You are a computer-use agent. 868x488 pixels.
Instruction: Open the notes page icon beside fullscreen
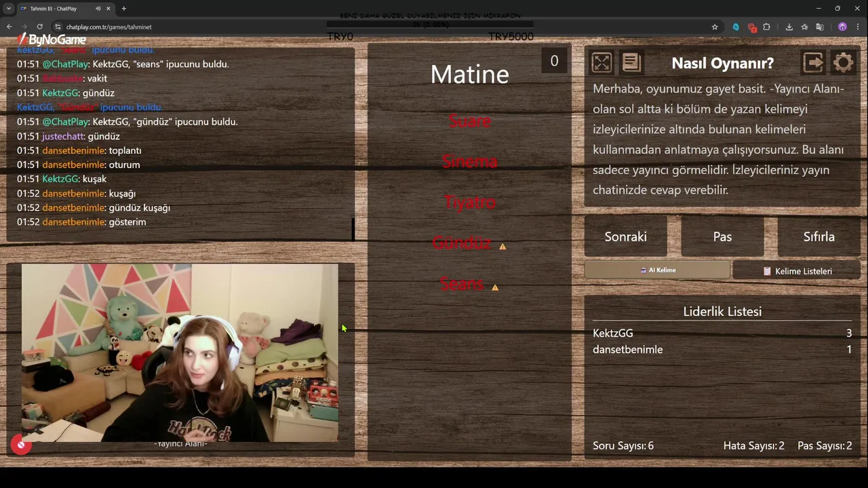click(631, 63)
